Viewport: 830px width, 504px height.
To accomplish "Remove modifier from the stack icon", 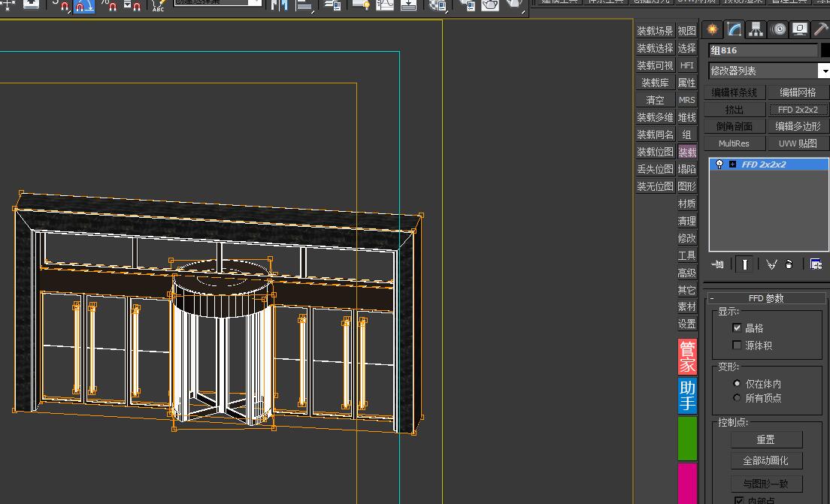I will pos(789,264).
